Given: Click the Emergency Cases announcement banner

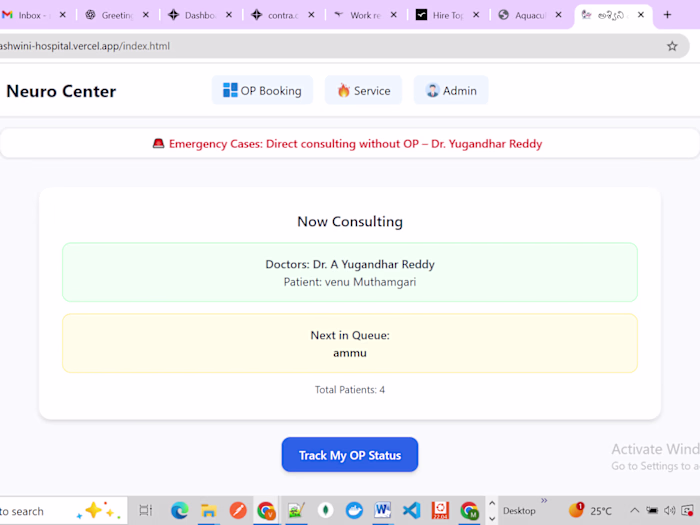Looking at the screenshot, I should coord(350,144).
